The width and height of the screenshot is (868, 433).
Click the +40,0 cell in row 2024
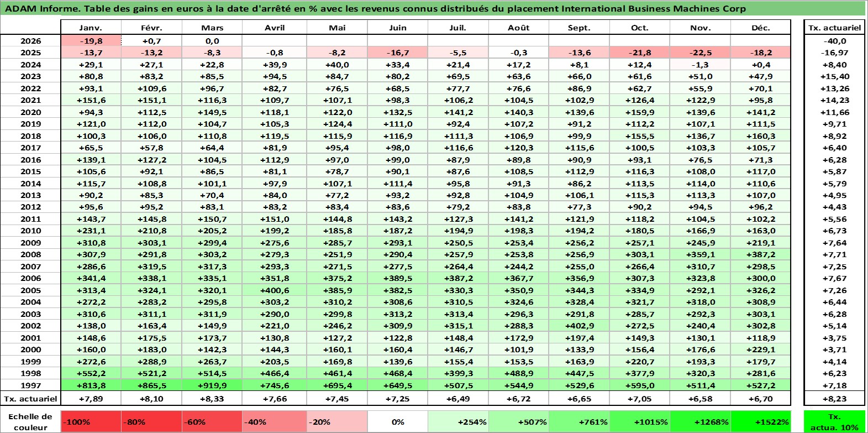(337, 65)
